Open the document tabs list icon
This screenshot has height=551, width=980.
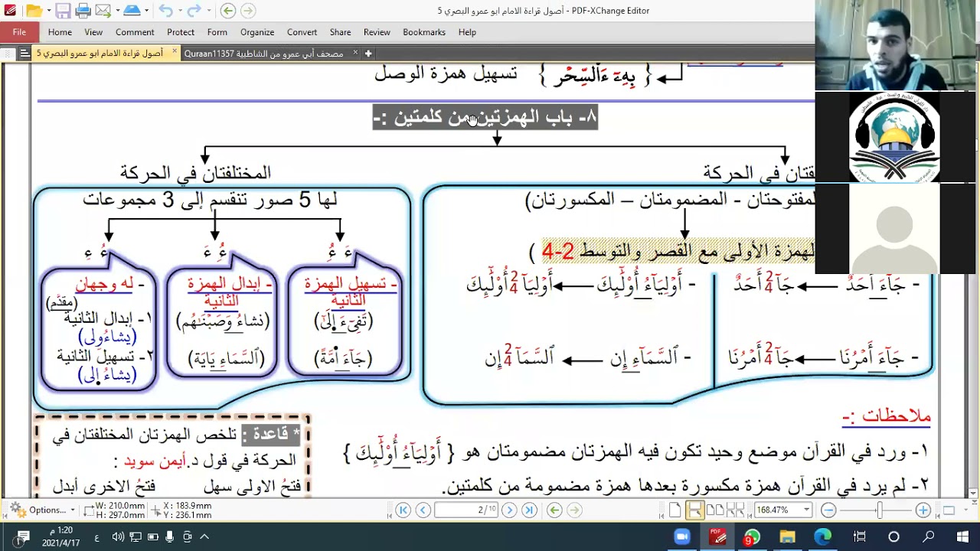(24, 54)
